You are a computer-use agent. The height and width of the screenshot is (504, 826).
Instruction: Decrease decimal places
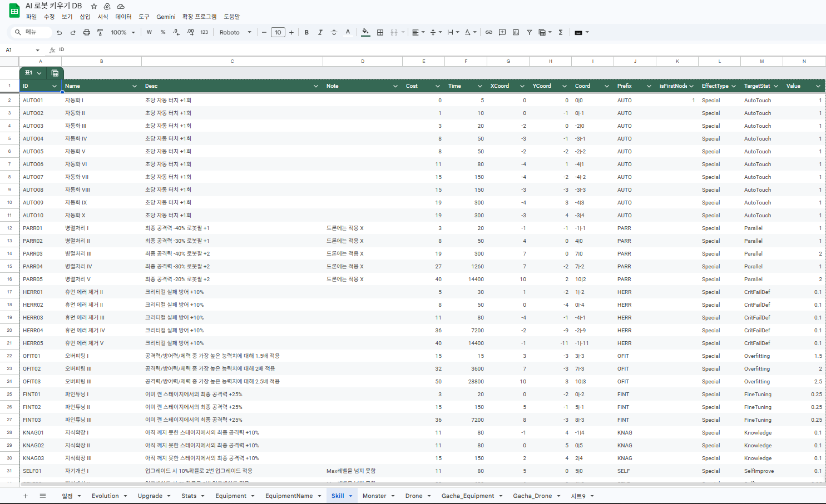coord(176,32)
